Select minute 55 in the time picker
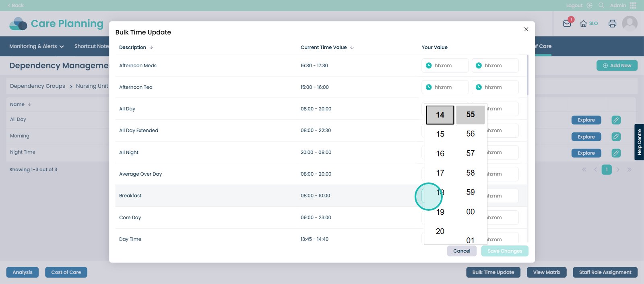Viewport: 644px width, 284px height. (471, 114)
